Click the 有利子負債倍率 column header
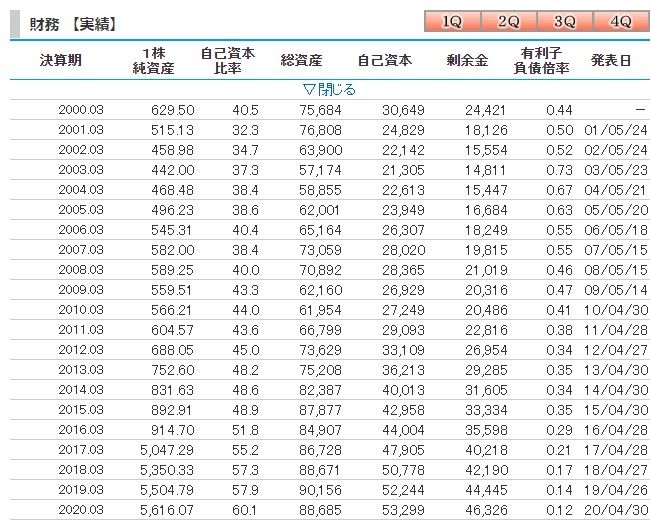 click(541, 61)
